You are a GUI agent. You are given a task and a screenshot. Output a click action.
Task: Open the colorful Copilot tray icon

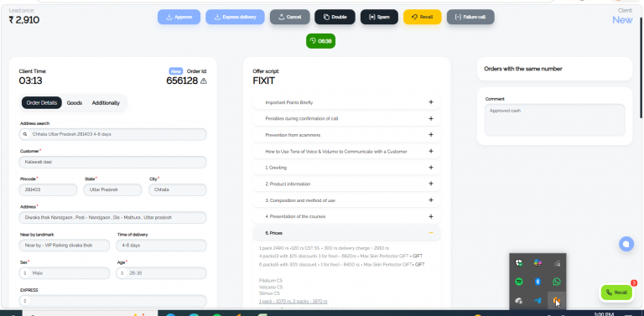click(x=538, y=263)
